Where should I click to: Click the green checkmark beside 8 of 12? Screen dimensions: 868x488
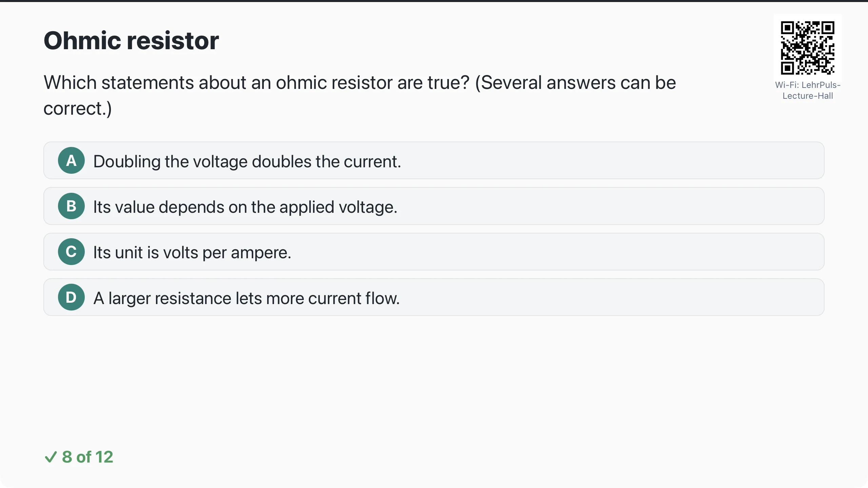coord(51,457)
